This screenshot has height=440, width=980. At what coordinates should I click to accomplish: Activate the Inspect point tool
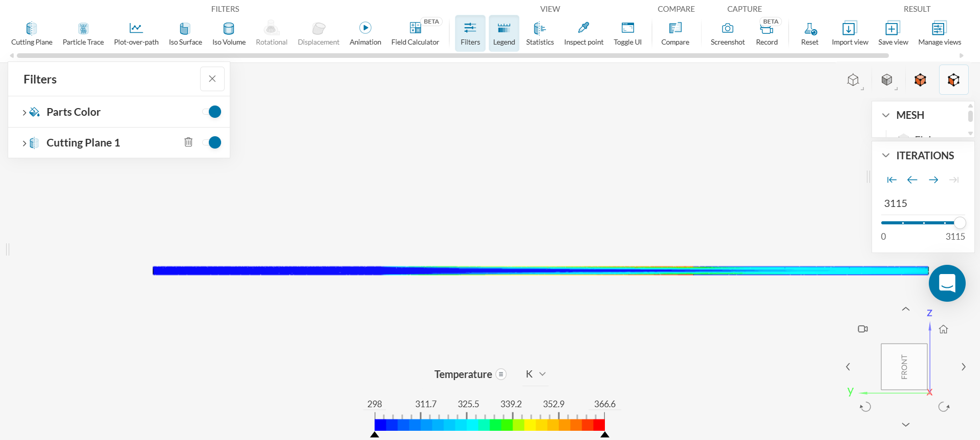tap(583, 34)
